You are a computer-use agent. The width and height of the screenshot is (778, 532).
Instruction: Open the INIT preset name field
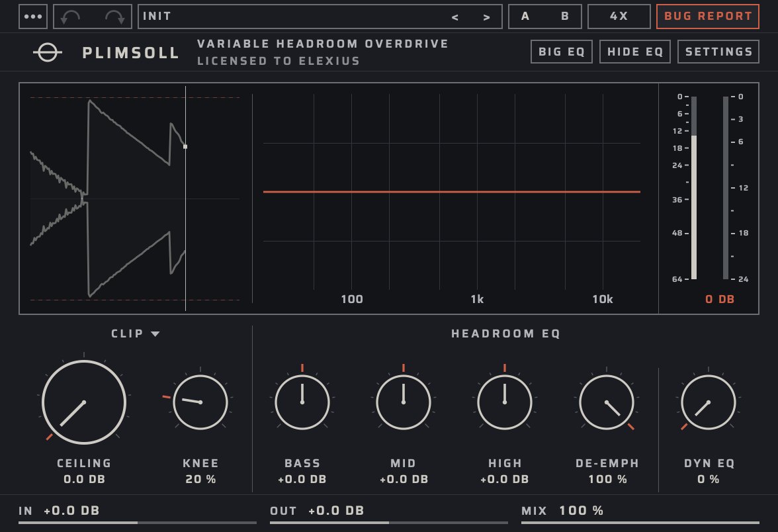(x=320, y=17)
